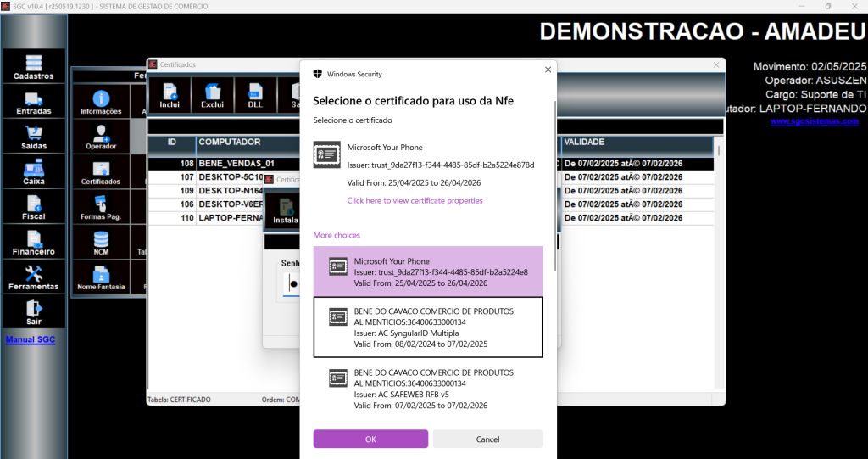Click the Microsoft Your Phone certificate icon at top

point(326,154)
